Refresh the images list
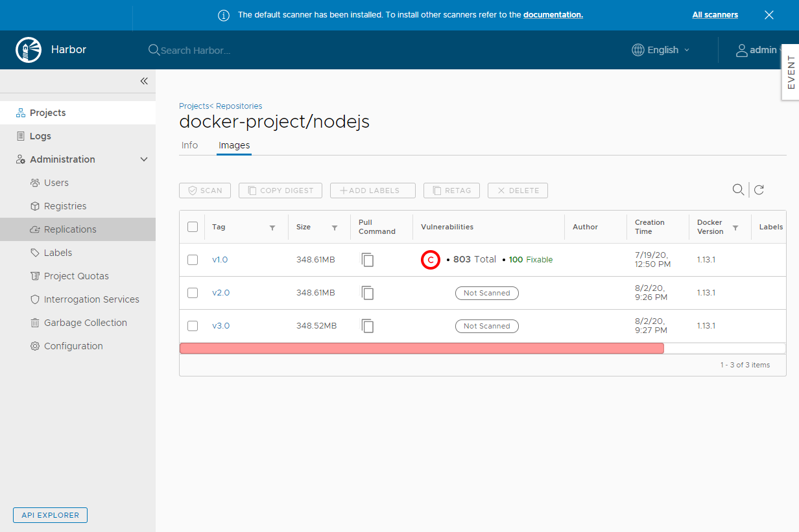This screenshot has height=532, width=799. (759, 190)
